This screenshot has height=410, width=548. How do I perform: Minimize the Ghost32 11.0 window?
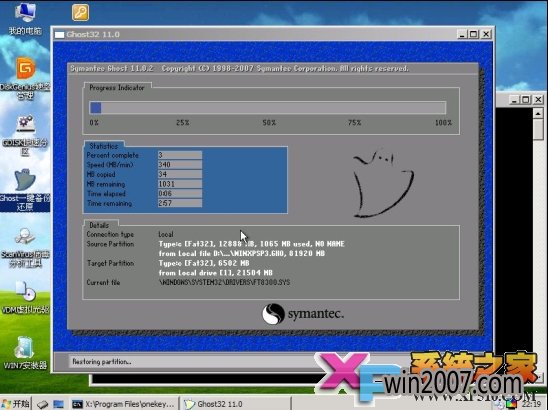coord(462,34)
